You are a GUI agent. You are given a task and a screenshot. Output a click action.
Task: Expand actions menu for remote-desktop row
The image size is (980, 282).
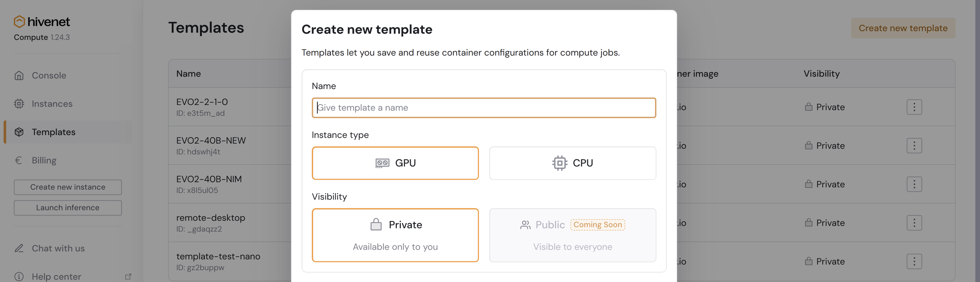914,223
